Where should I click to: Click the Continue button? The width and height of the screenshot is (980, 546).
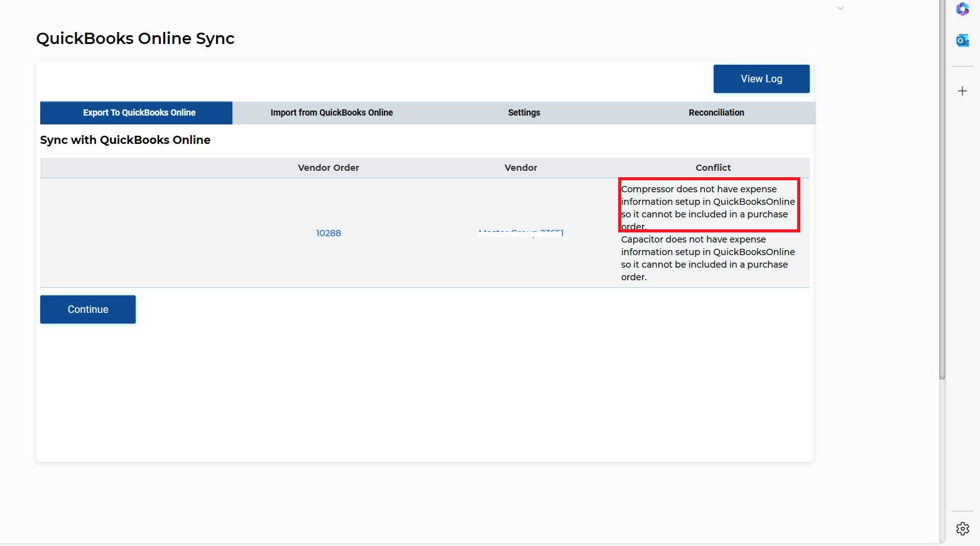click(88, 309)
